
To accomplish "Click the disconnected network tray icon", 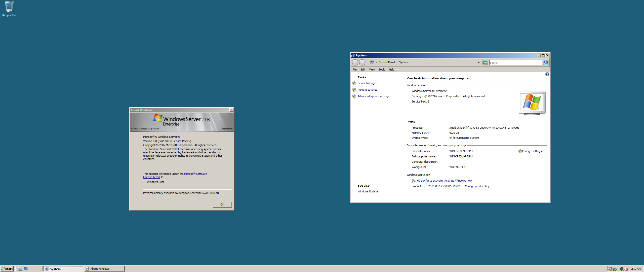I will pos(621,269).
